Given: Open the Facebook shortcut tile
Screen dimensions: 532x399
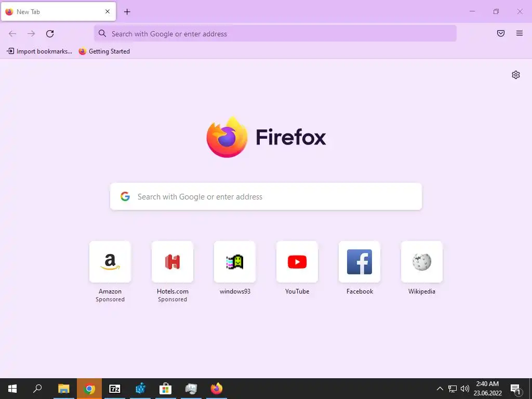Looking at the screenshot, I should (x=360, y=262).
